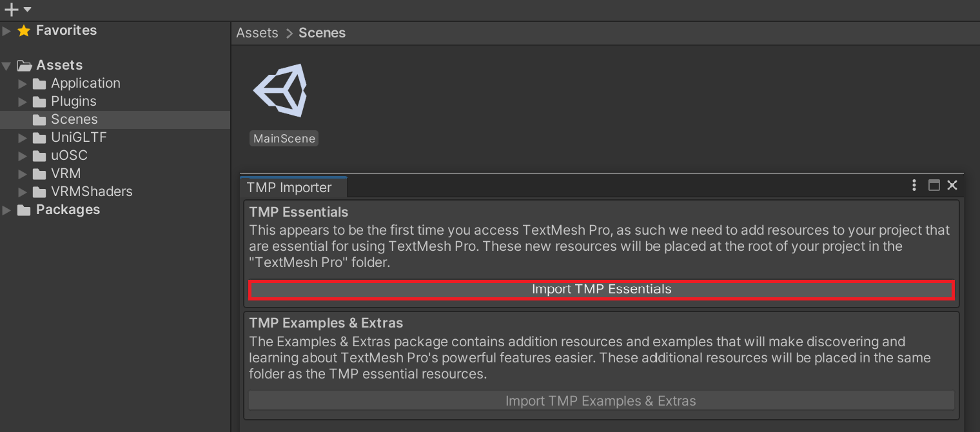Open the TMP Importer three-dot panel menu
The height and width of the screenshot is (432, 980).
[x=914, y=185]
